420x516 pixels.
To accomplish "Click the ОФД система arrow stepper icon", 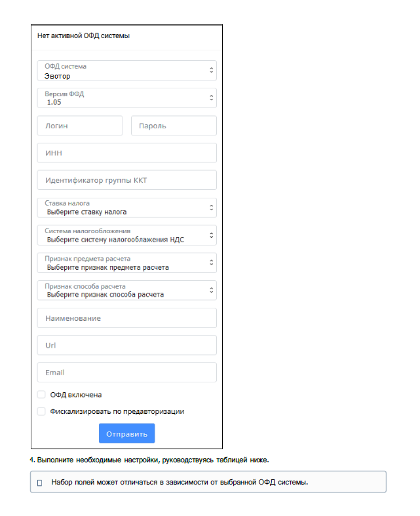I will click(x=211, y=71).
